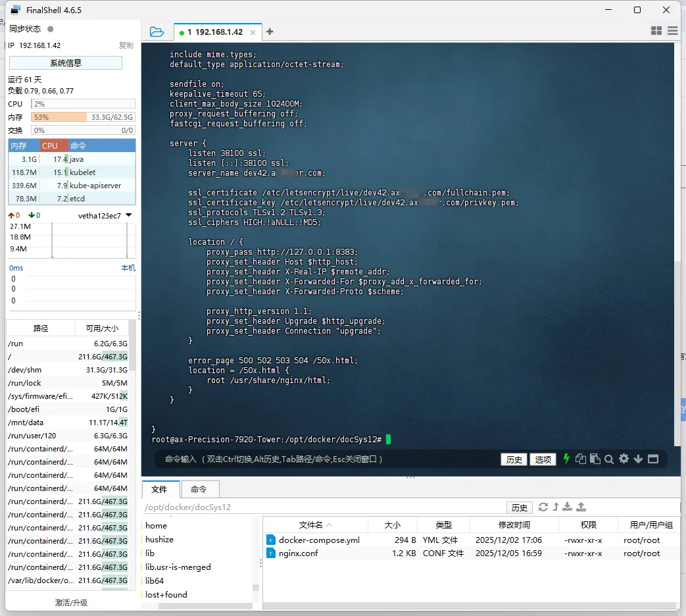Screen dimensions: 686x616
Task: Click the docker-compose.yml file icon
Action: pos(271,540)
